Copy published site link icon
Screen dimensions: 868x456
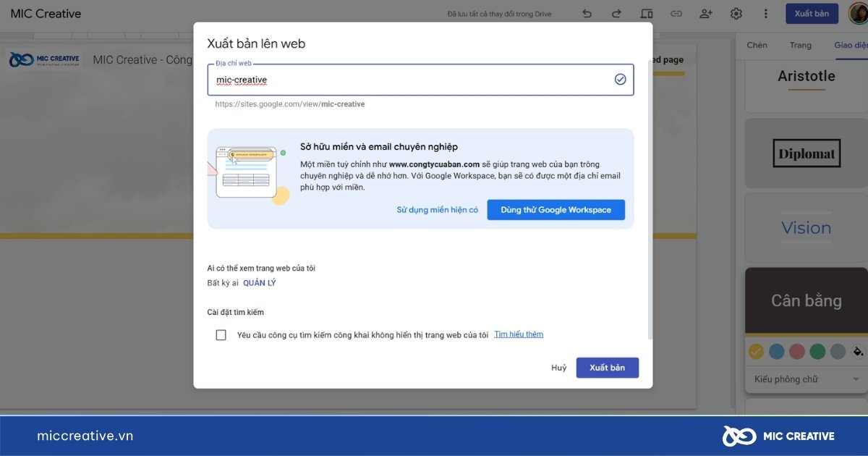tap(676, 14)
